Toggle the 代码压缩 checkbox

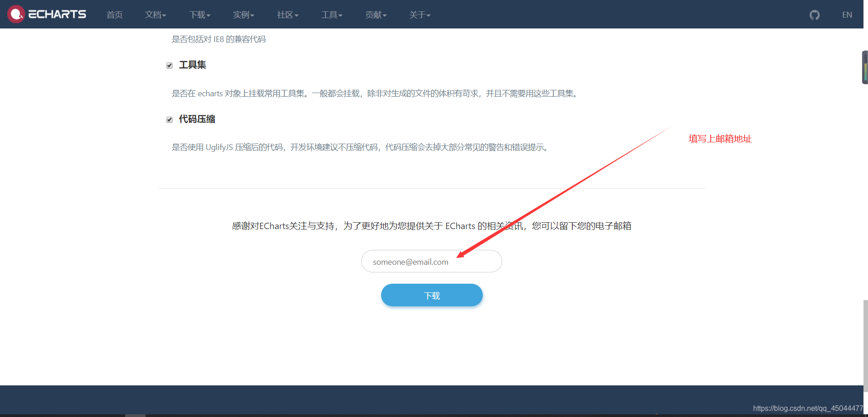click(x=170, y=120)
